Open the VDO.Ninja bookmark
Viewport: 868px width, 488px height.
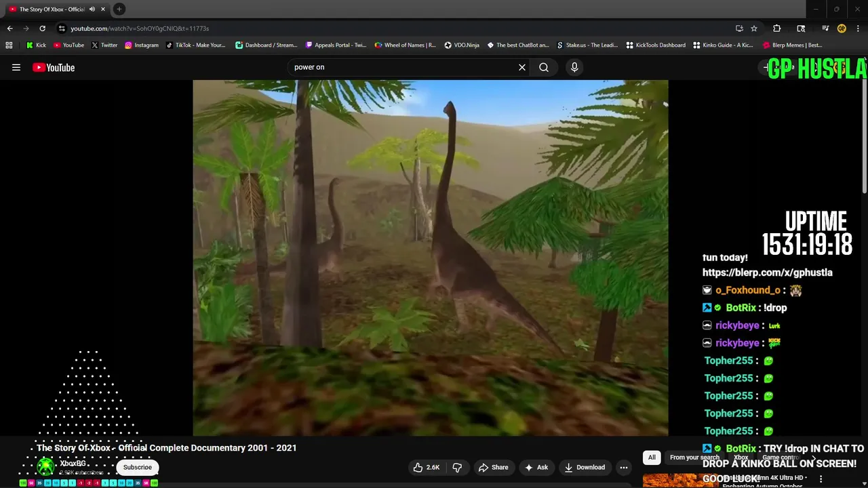462,45
